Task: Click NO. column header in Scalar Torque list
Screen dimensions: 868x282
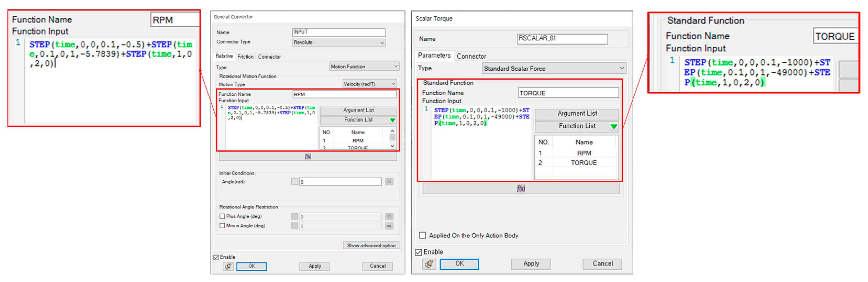Action: tap(543, 142)
